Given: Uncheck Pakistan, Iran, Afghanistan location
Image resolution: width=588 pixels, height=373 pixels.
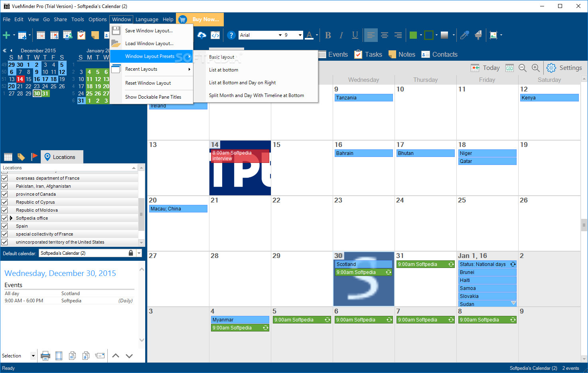Looking at the screenshot, I should coord(4,186).
